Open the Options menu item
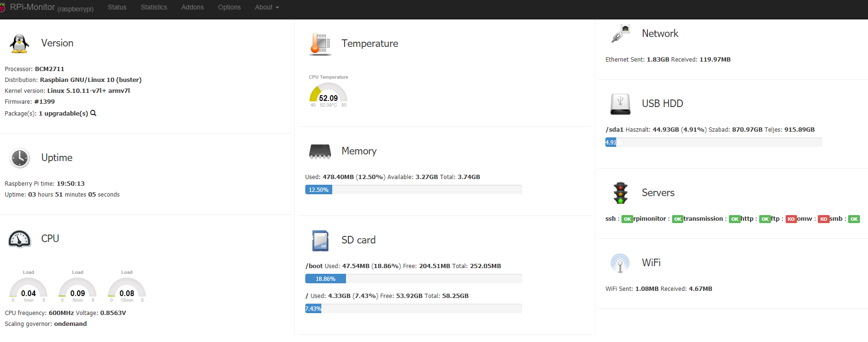The width and height of the screenshot is (868, 342). (230, 7)
